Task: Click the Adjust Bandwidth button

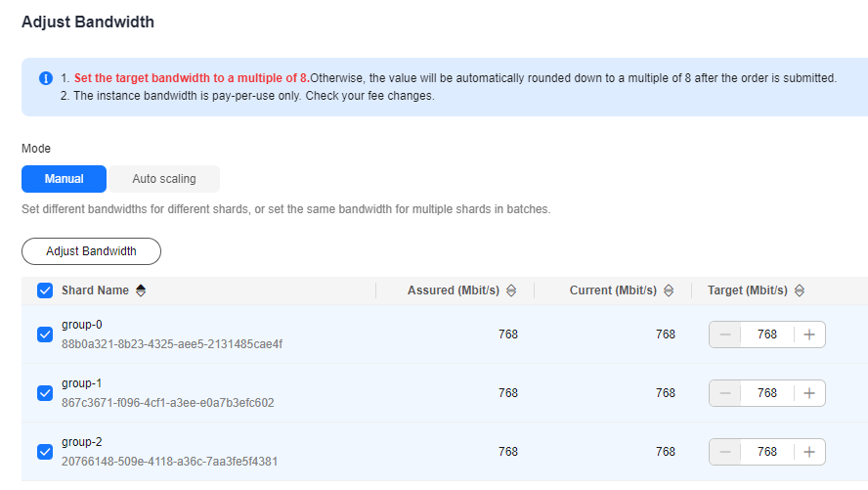Action: 91,251
